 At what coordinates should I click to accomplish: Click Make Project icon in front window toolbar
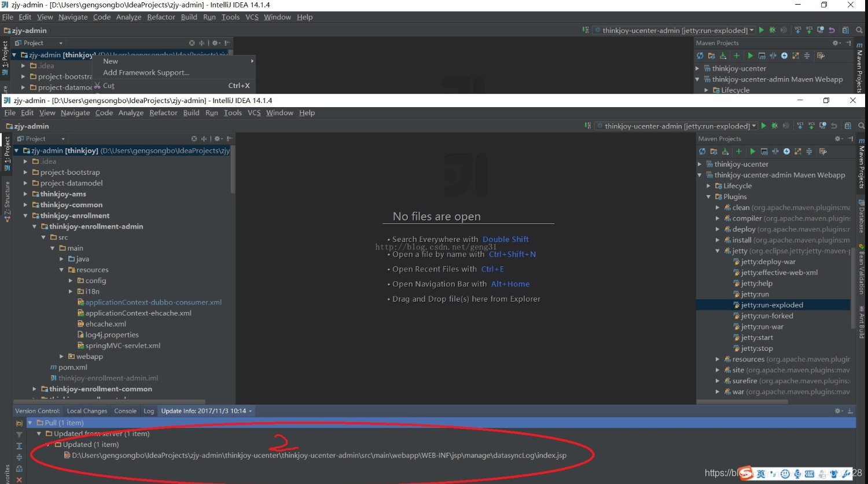click(588, 126)
